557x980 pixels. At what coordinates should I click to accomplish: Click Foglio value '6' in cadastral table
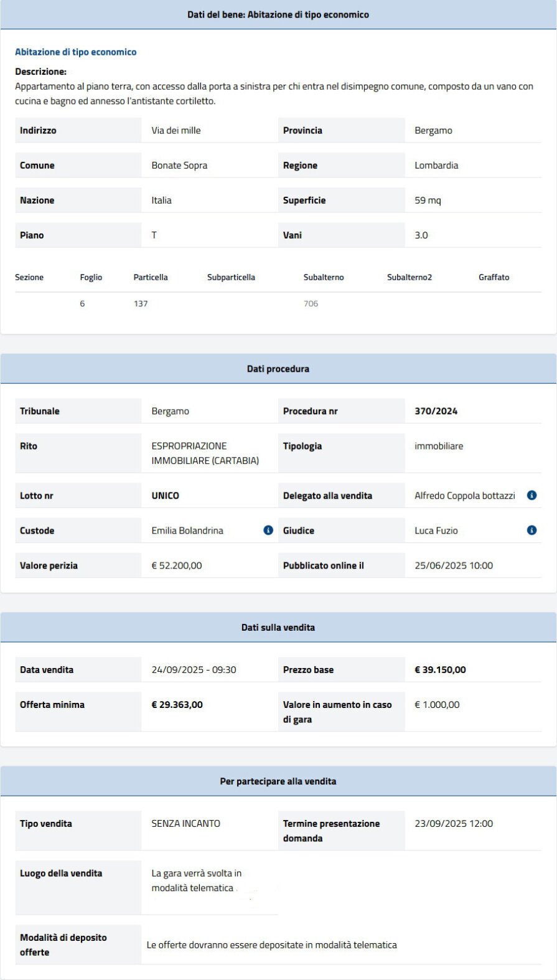(82, 304)
